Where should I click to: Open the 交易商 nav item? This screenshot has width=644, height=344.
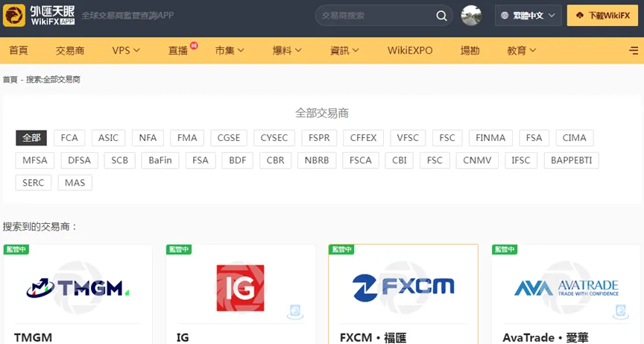[70, 51]
